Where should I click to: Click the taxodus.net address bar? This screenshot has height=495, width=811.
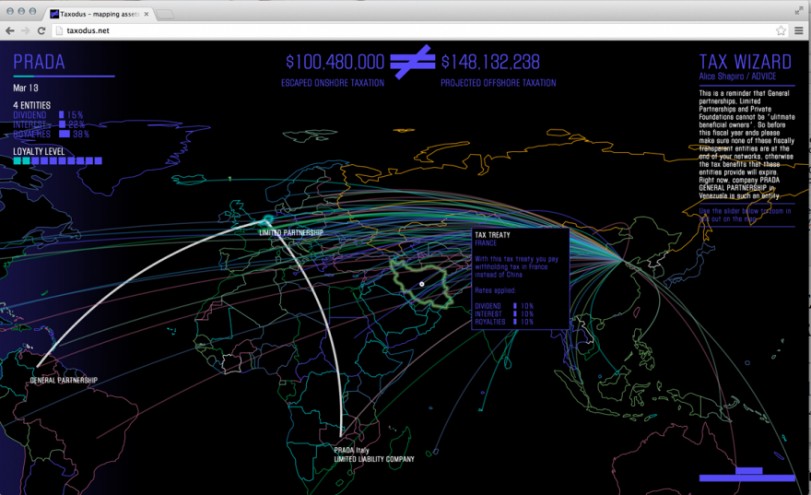pyautogui.click(x=414, y=31)
